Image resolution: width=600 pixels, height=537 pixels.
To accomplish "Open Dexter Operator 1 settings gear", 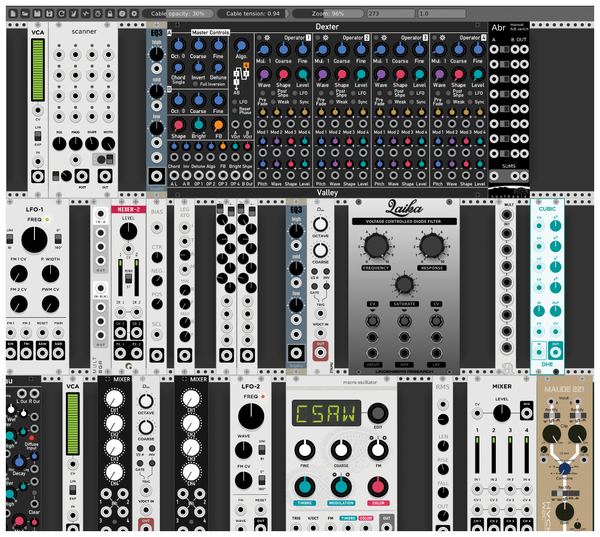I will click(x=267, y=38).
